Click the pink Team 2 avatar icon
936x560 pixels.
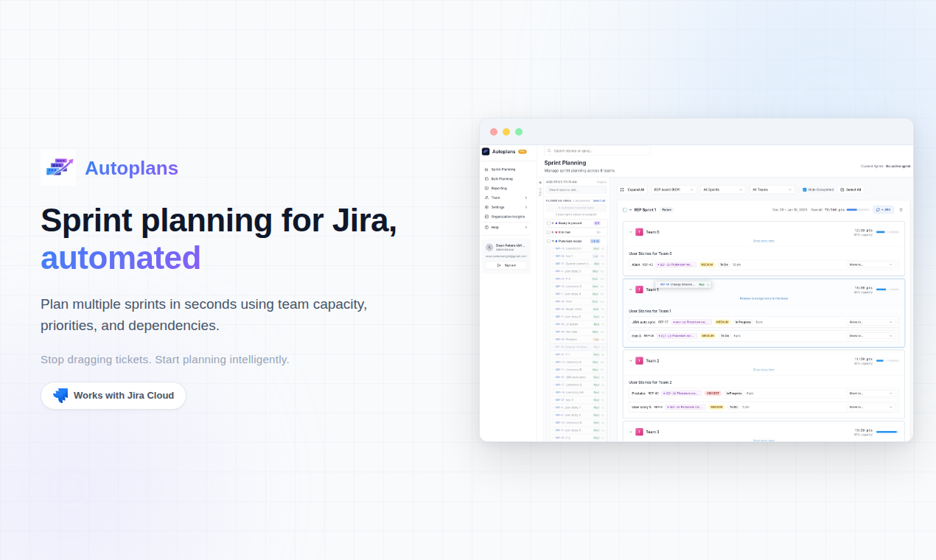coord(639,361)
